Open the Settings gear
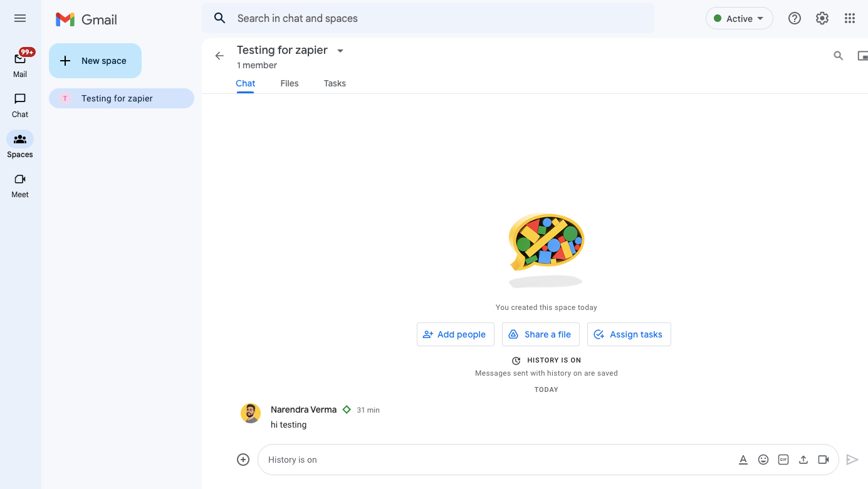Viewport: 868px width, 489px height. pos(822,18)
